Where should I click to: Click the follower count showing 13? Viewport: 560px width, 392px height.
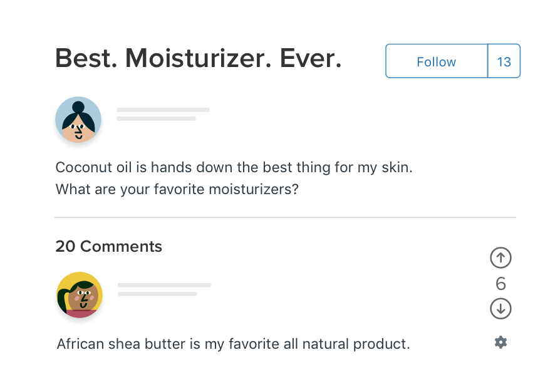[504, 61]
